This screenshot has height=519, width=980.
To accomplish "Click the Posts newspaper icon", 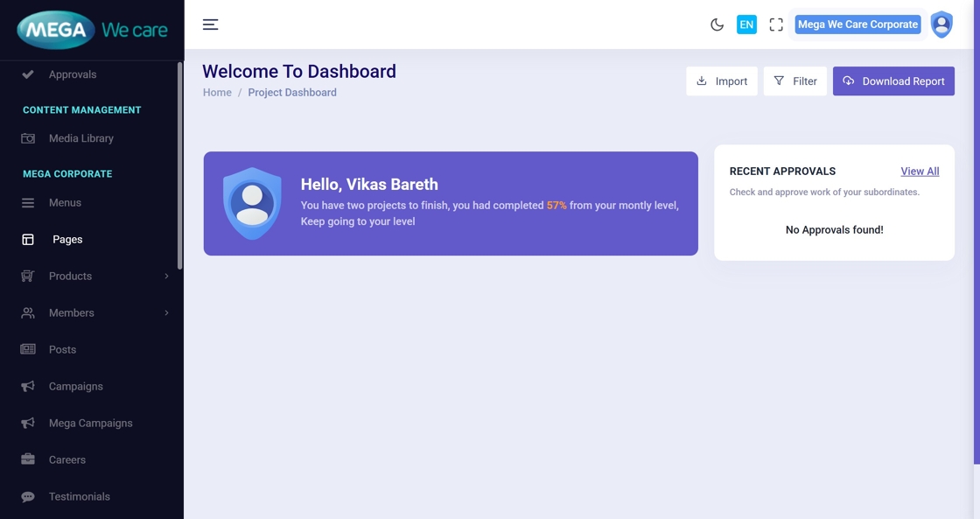I will [28, 349].
